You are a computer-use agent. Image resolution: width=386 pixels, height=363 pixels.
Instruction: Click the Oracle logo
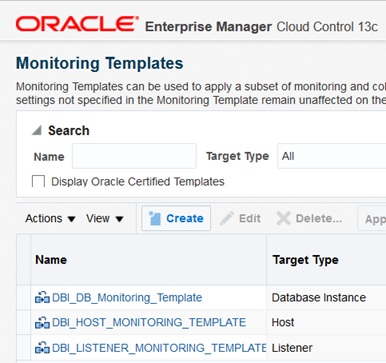77,24
